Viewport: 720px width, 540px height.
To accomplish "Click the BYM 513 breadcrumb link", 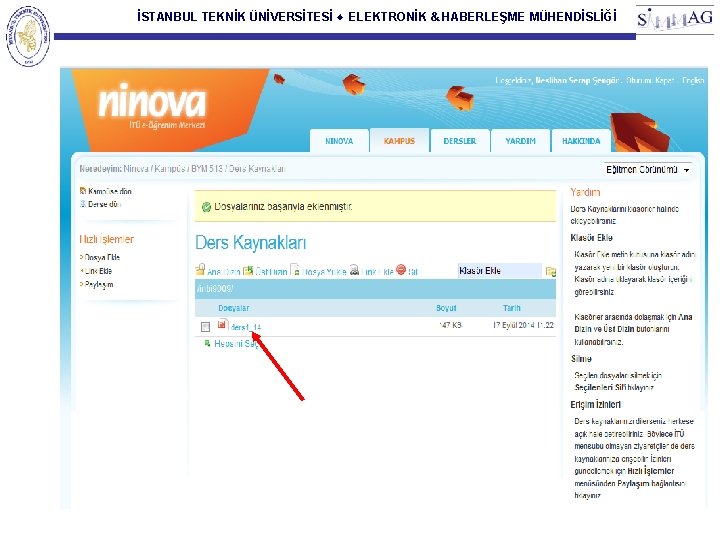I will point(207,169).
